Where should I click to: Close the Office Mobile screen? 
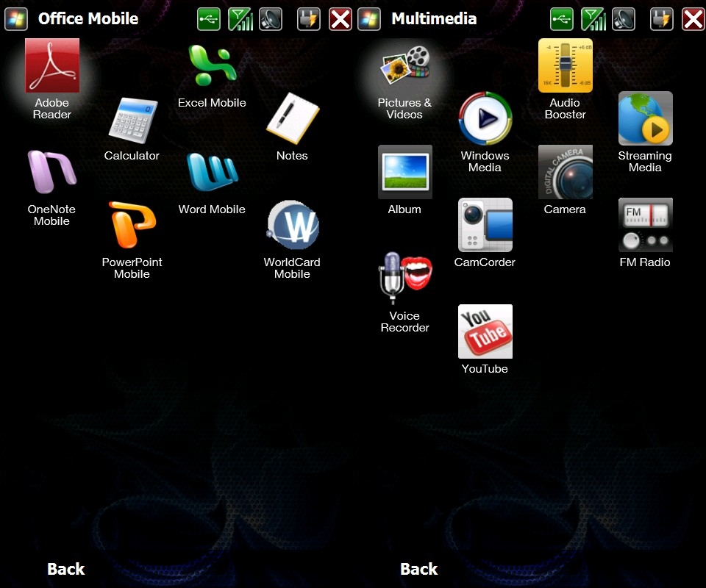[x=340, y=19]
